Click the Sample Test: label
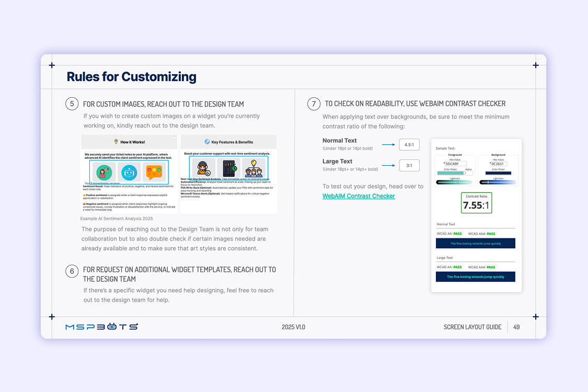Screen dimensions: 588x392 (x=445, y=148)
